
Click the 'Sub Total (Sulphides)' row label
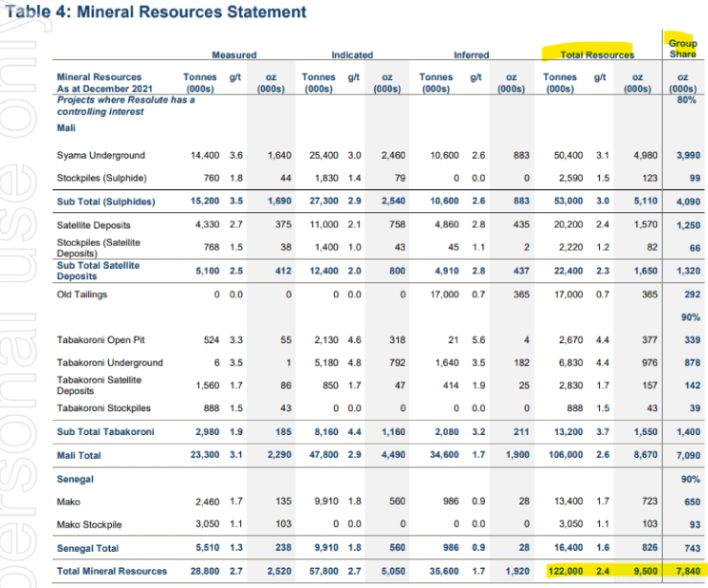click(104, 201)
